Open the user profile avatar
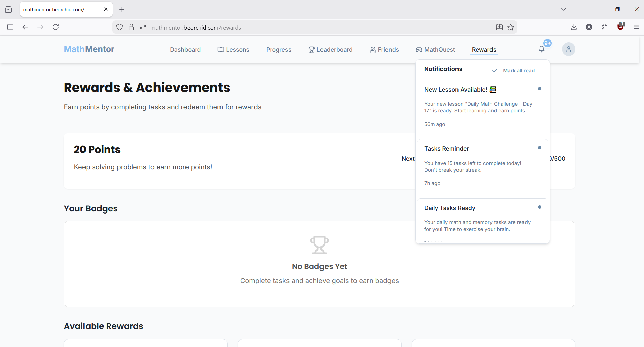The height and width of the screenshot is (347, 644). [568, 49]
